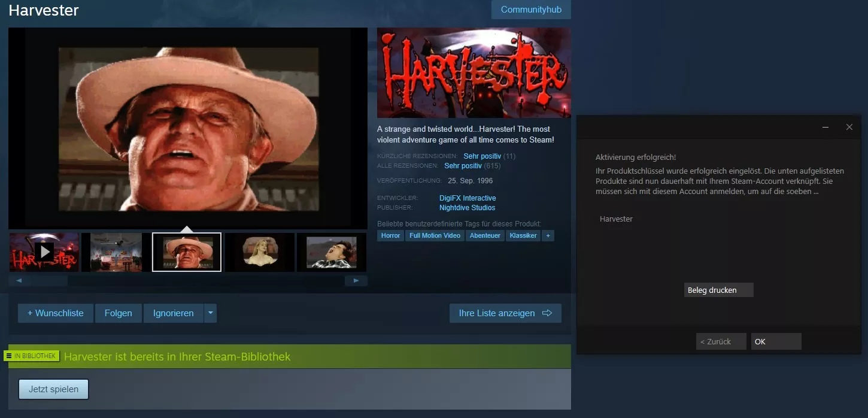
Task: Open Nightdive Studios publisher link
Action: tap(467, 208)
